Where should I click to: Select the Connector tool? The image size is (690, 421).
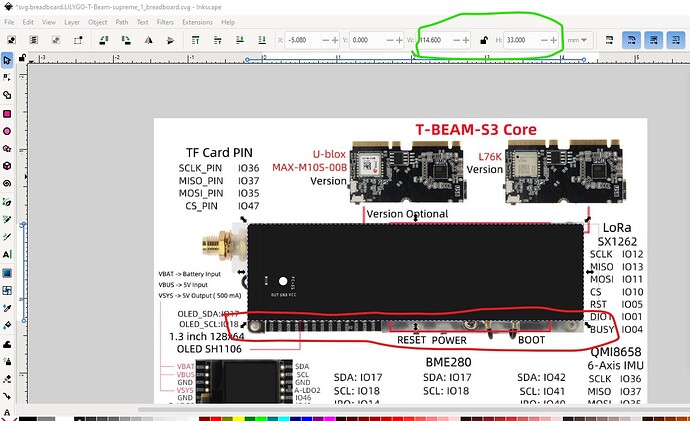(x=7, y=396)
